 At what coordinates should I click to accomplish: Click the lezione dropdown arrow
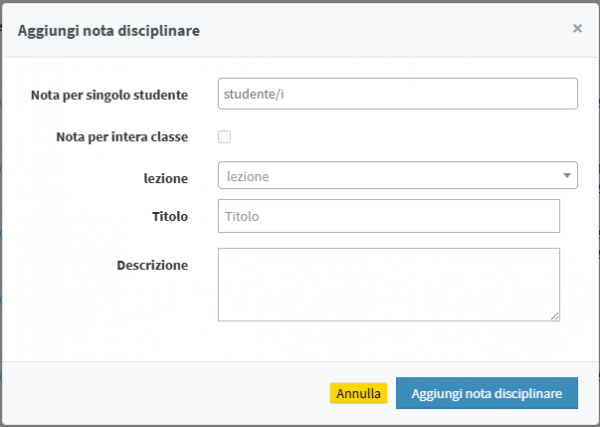click(x=568, y=176)
